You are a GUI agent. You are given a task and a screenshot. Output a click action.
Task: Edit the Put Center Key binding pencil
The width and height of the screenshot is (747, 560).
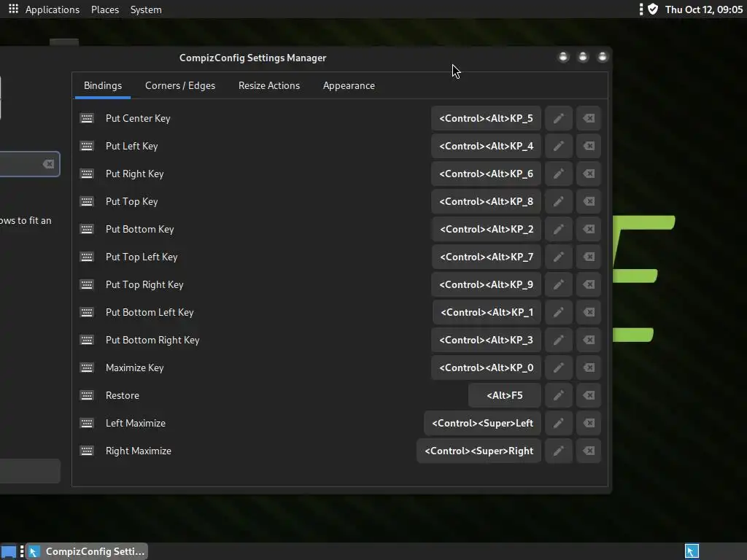coord(558,118)
